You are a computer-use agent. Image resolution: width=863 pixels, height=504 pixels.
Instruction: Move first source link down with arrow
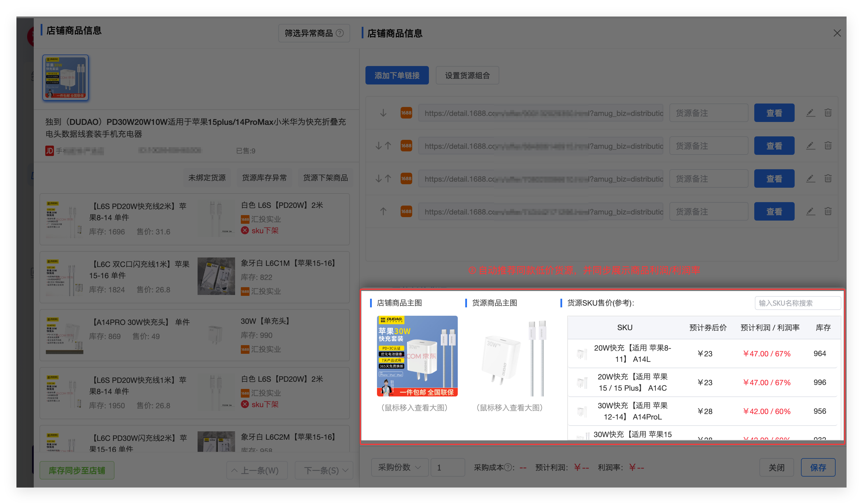[x=383, y=113]
